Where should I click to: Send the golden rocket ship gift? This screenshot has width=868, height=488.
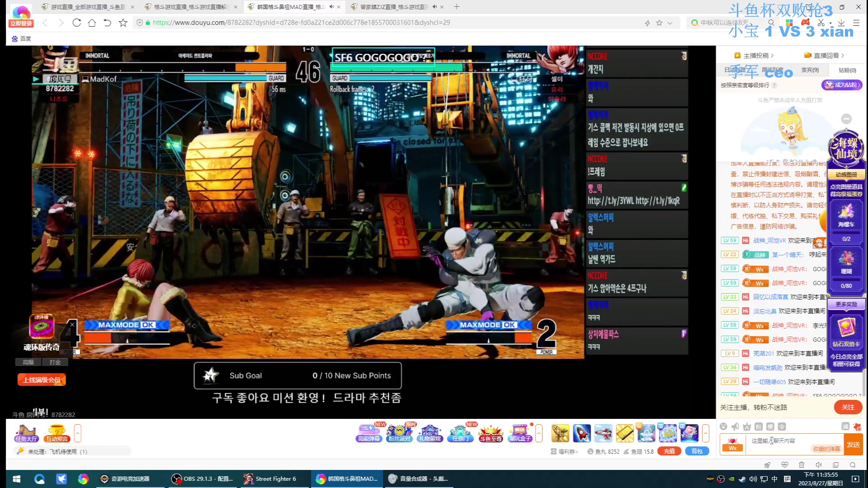560,433
